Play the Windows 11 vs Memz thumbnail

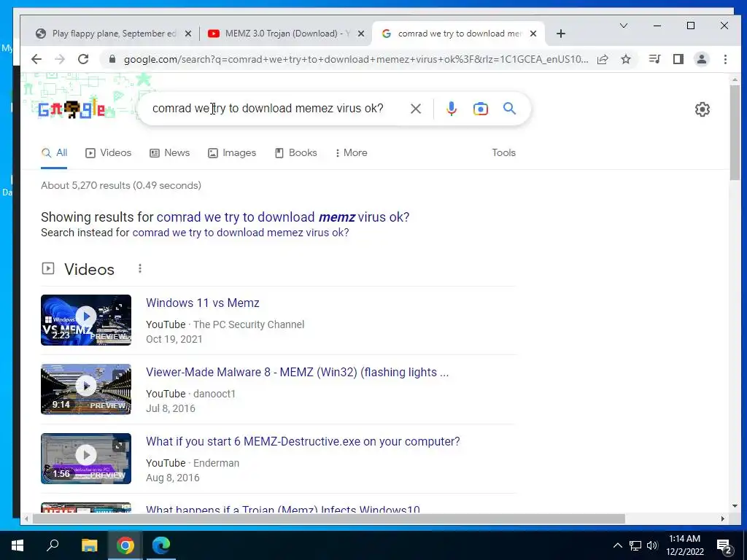pyautogui.click(x=86, y=320)
